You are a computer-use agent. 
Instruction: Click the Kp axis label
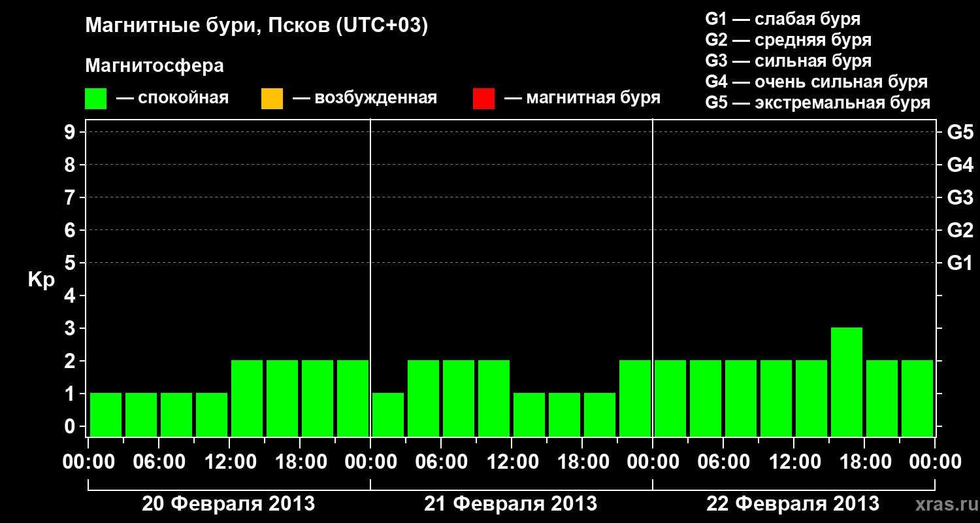point(41,280)
